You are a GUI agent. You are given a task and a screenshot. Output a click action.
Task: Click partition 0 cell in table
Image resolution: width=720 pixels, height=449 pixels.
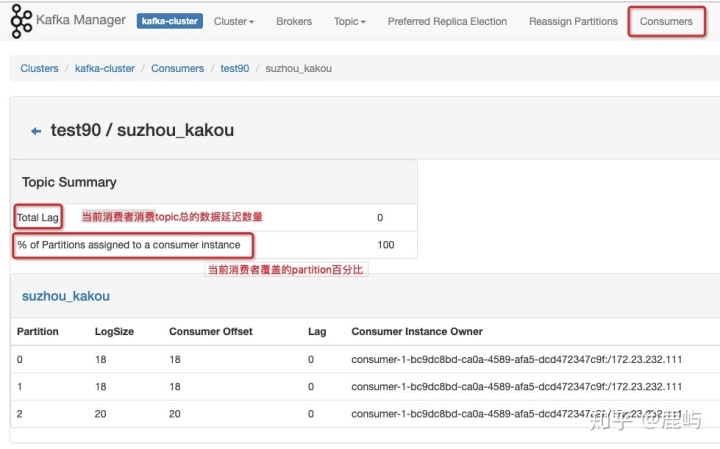pyautogui.click(x=20, y=359)
